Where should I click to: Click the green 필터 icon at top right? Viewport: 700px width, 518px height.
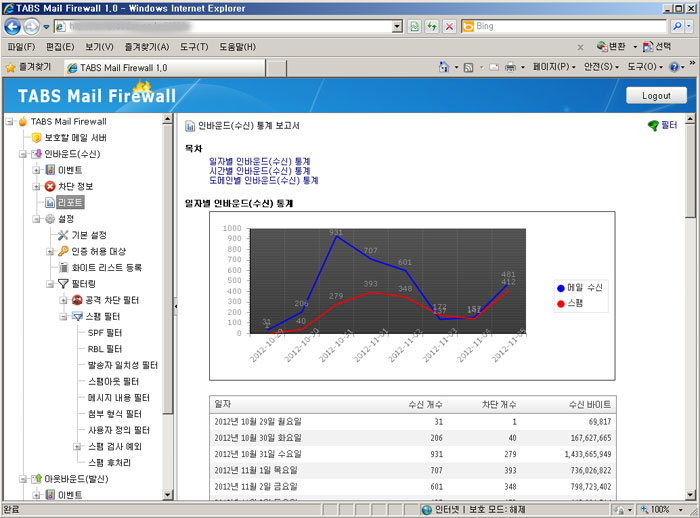(653, 125)
